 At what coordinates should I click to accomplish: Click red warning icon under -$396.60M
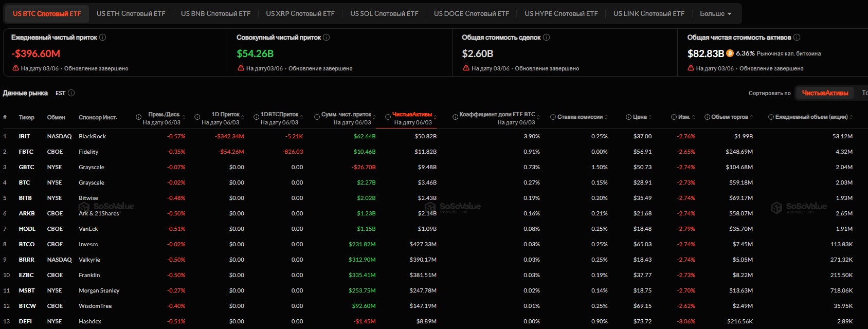pos(15,68)
